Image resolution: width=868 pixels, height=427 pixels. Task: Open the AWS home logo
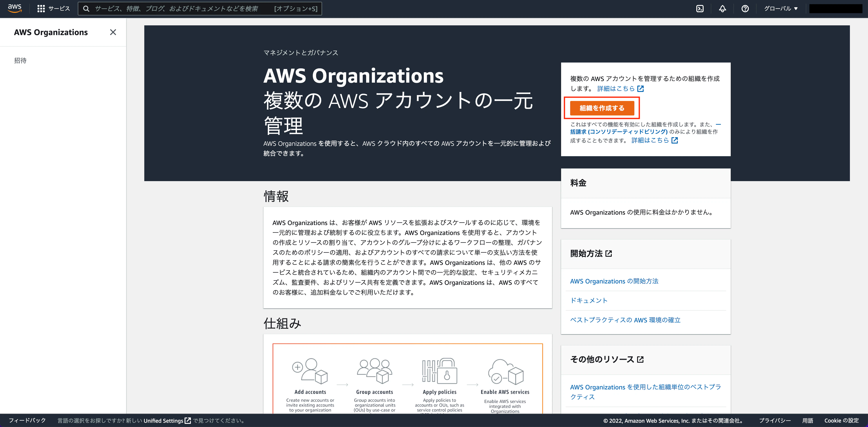[x=15, y=8]
